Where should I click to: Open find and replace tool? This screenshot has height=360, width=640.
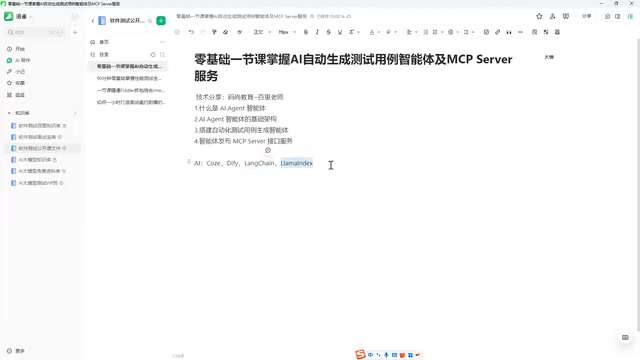click(534, 32)
